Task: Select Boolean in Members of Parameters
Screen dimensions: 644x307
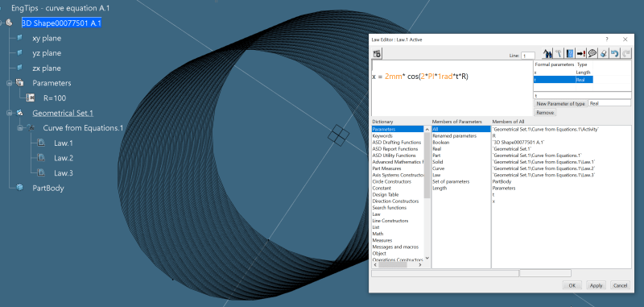Action: point(440,142)
